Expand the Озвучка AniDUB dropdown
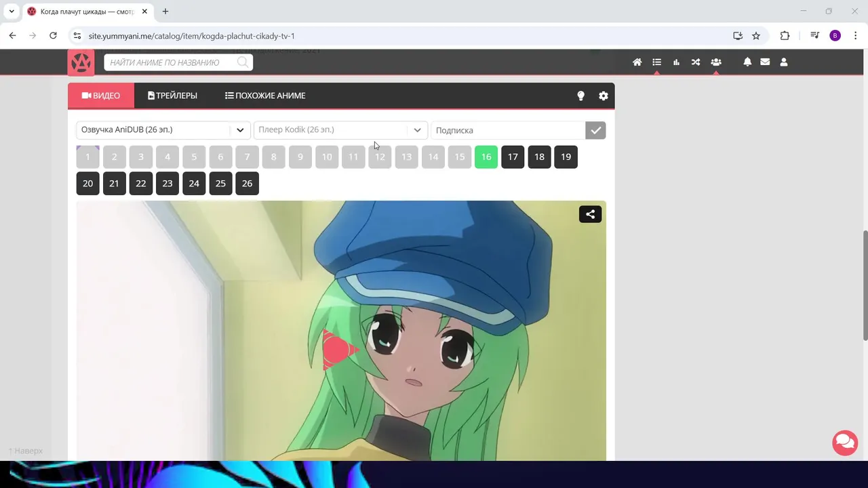868x488 pixels. 163,129
